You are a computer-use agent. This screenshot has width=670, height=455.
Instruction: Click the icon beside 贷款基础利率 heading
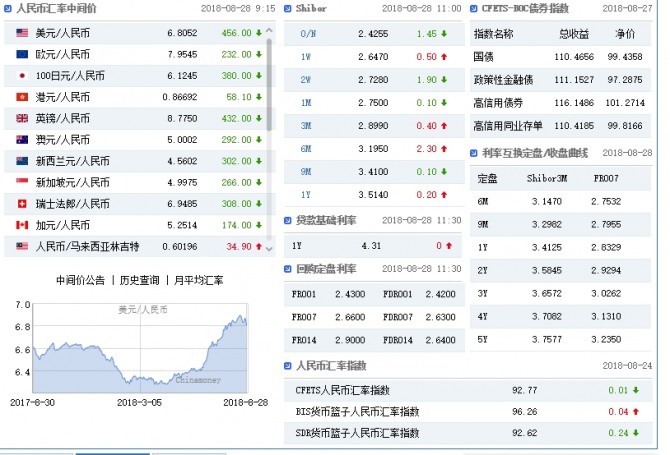click(x=288, y=219)
